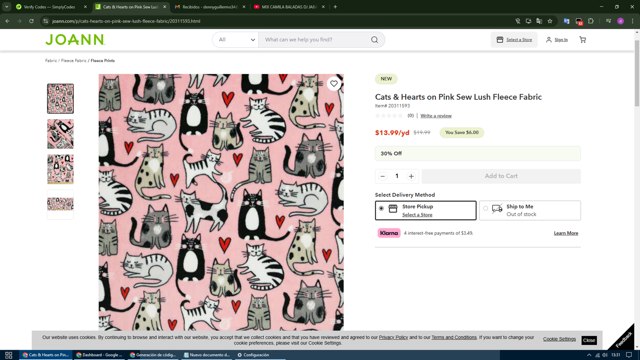Close the Recibidos Gmail tab
The image size is (640, 360).
coord(244,7)
